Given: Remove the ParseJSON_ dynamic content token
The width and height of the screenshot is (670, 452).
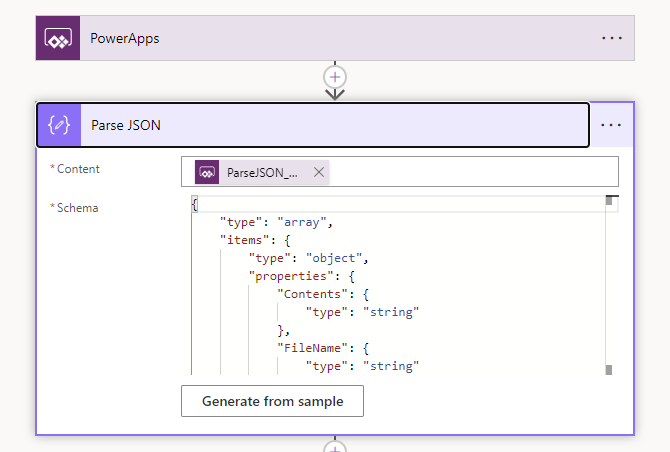Looking at the screenshot, I should click(319, 172).
